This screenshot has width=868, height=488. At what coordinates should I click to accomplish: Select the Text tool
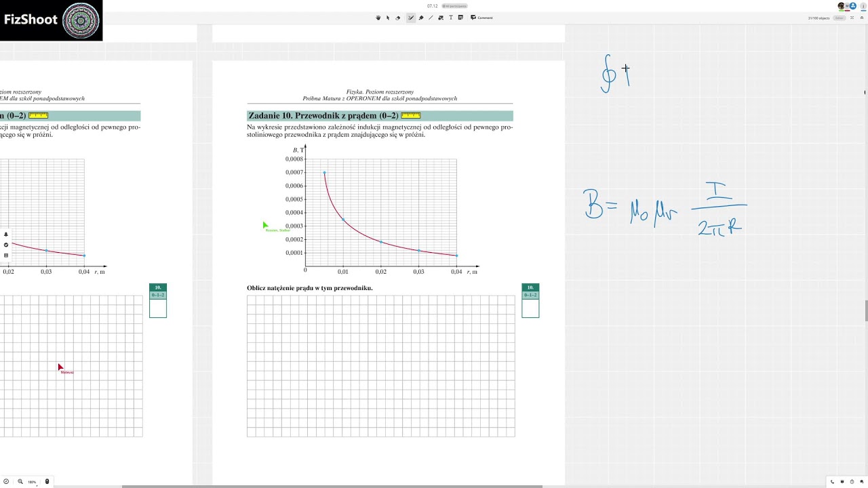coord(451,18)
